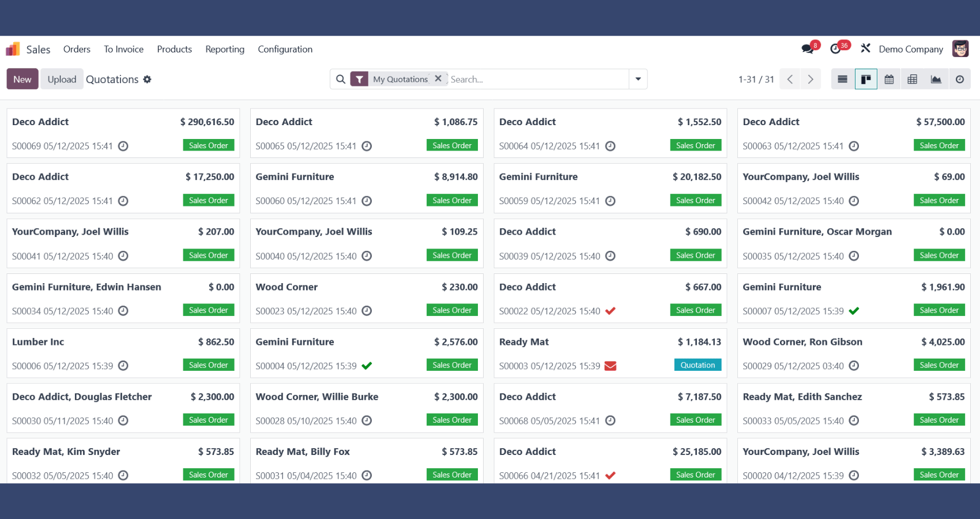Toggle the search options dropdown arrow
Image resolution: width=980 pixels, height=519 pixels.
(x=638, y=79)
